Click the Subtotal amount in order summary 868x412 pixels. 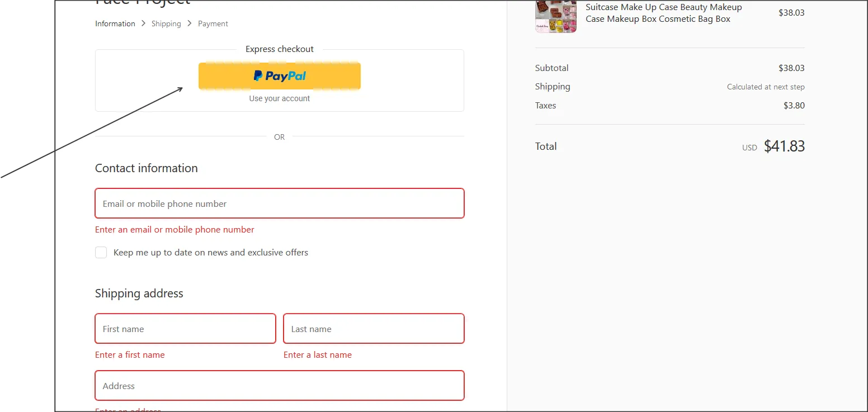[x=791, y=68]
